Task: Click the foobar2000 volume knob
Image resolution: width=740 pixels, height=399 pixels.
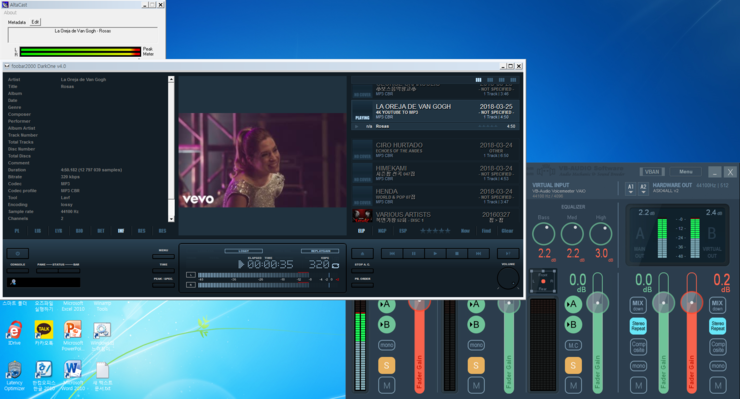Action: 508,279
